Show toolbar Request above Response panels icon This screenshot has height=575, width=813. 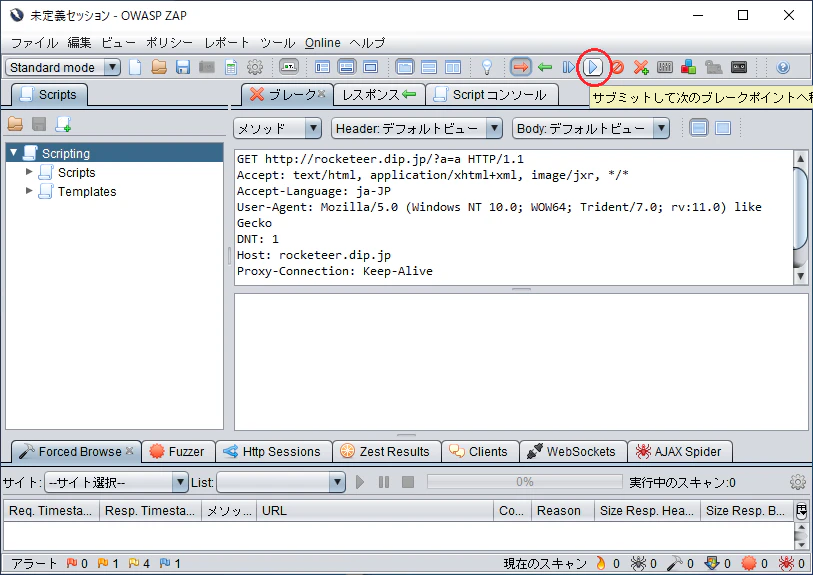429,67
